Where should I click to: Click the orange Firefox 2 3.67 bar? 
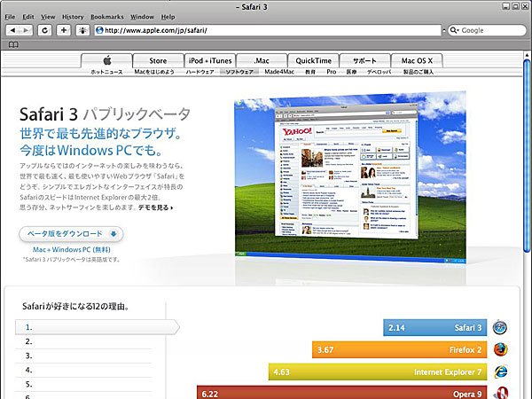[399, 350]
